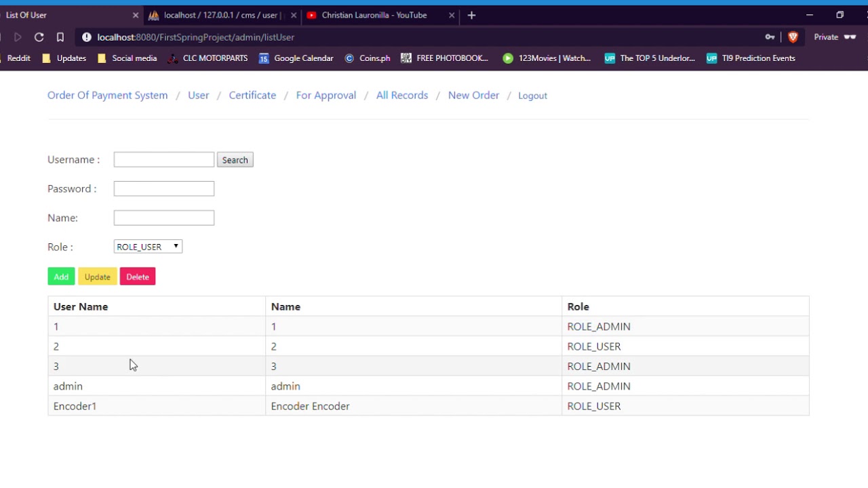The image size is (868, 488).
Task: Go to Order Of Payment System home
Action: (x=108, y=96)
